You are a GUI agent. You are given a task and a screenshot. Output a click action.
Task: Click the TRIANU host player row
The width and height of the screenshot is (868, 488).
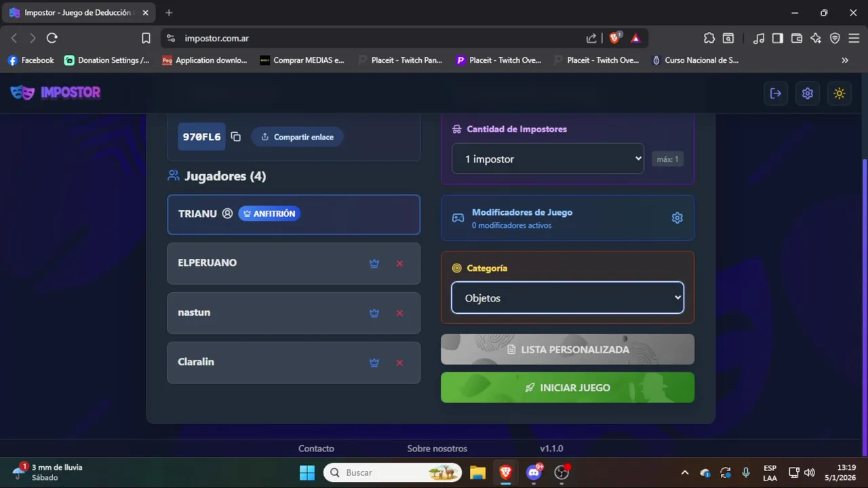294,214
